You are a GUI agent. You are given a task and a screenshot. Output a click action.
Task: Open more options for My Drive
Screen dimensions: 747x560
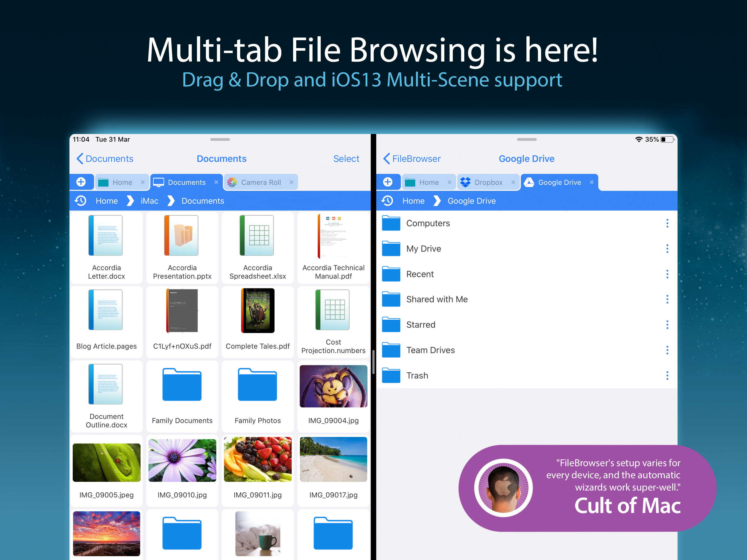667,249
